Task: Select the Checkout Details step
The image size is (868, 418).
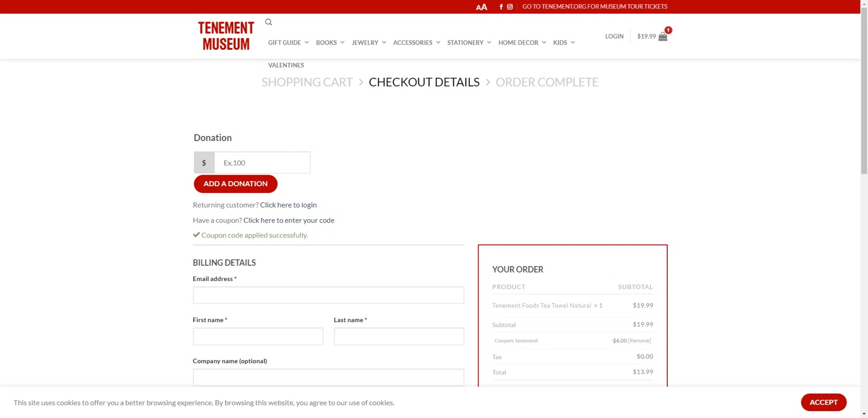Action: pyautogui.click(x=424, y=82)
